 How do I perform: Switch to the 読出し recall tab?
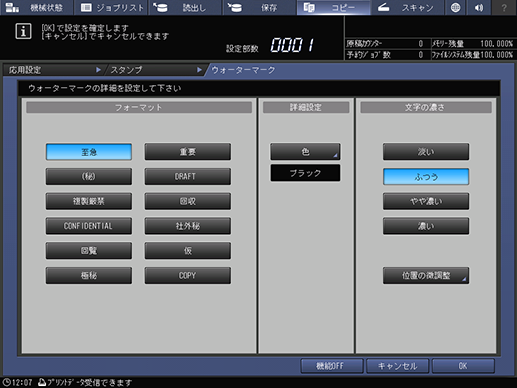click(185, 7)
